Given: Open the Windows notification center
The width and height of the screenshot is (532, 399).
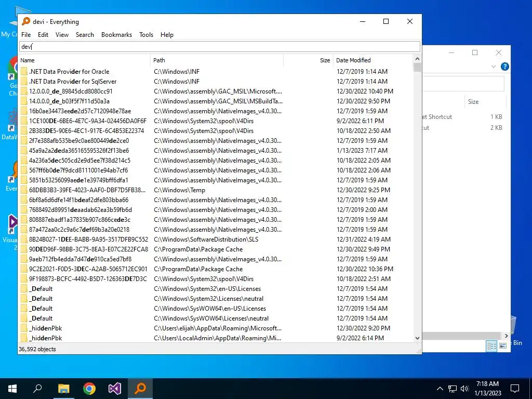Looking at the screenshot, I should [x=515, y=389].
